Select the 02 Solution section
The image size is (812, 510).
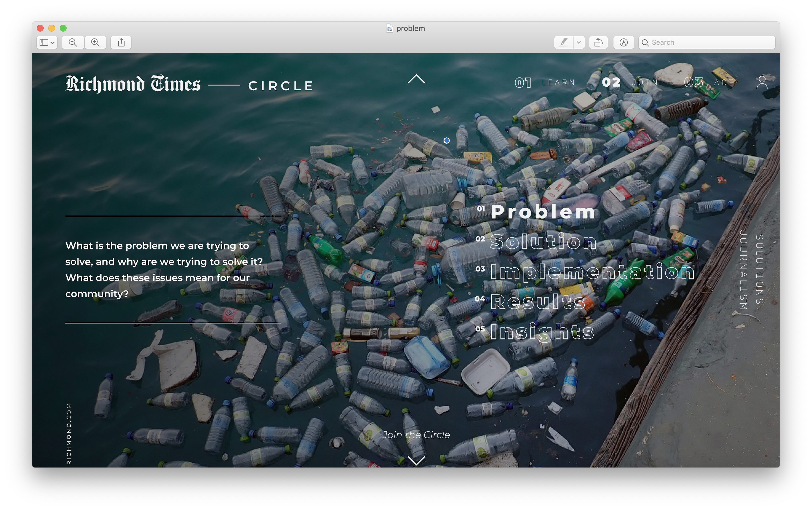[536, 241]
